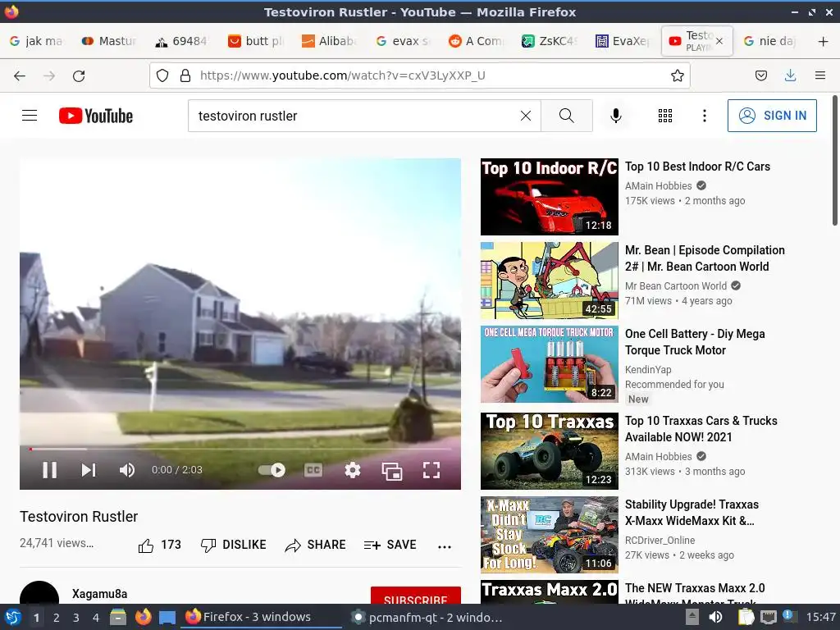Open One Cell Battery Diy video thumbnail
This screenshot has width=840, height=630.
coord(549,364)
